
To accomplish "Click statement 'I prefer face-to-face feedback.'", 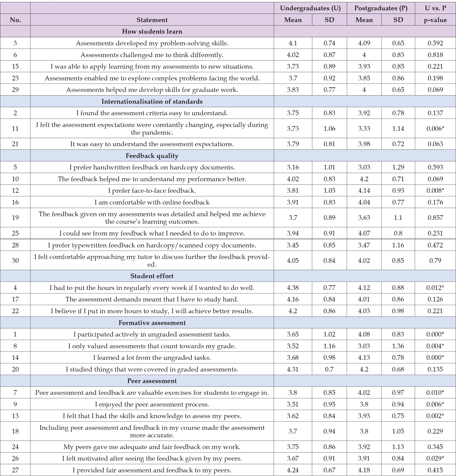I will (152, 191).
